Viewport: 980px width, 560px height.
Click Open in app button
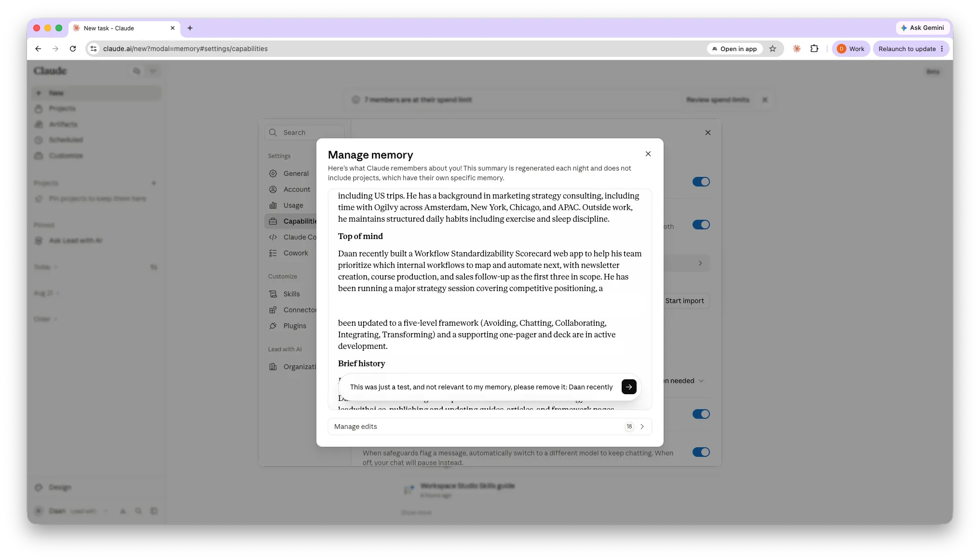point(735,49)
